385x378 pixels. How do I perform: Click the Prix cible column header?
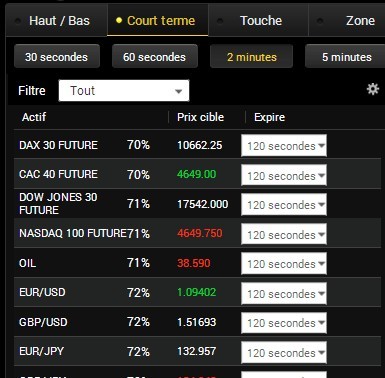200,117
